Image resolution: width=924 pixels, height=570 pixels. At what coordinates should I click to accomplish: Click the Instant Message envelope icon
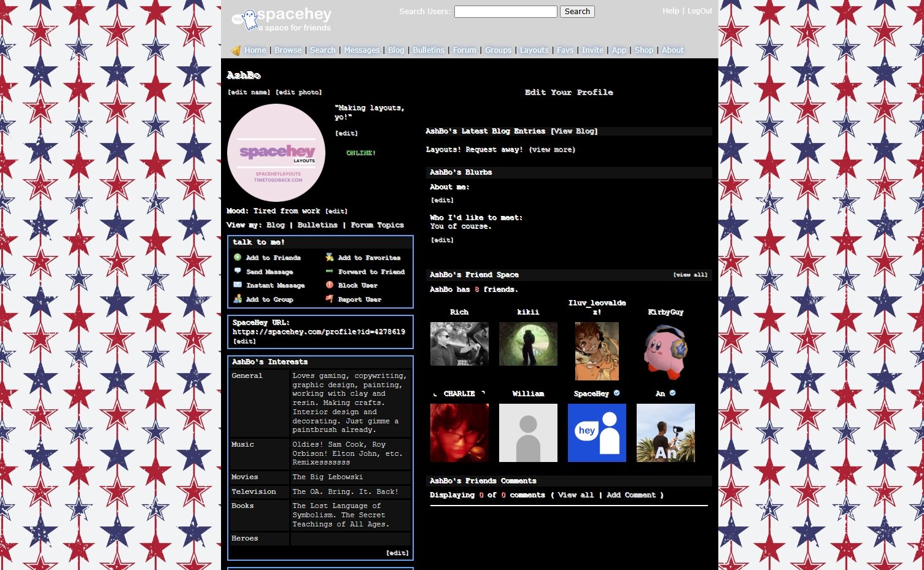point(238,285)
